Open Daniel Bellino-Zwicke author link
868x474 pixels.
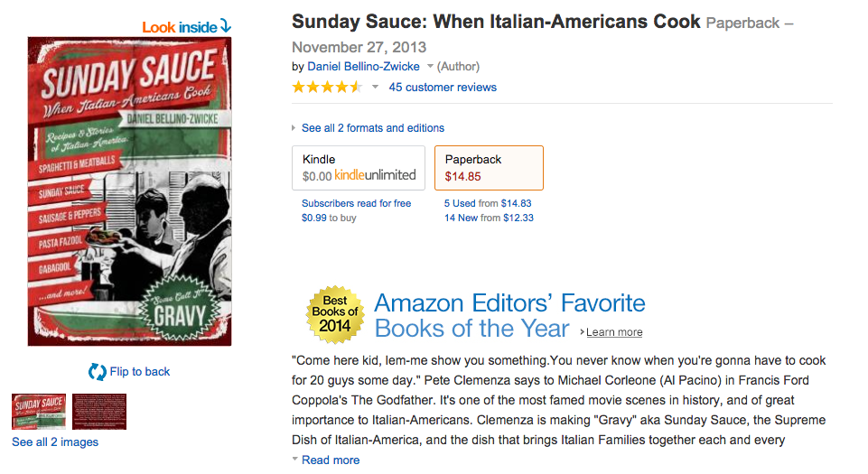point(364,67)
